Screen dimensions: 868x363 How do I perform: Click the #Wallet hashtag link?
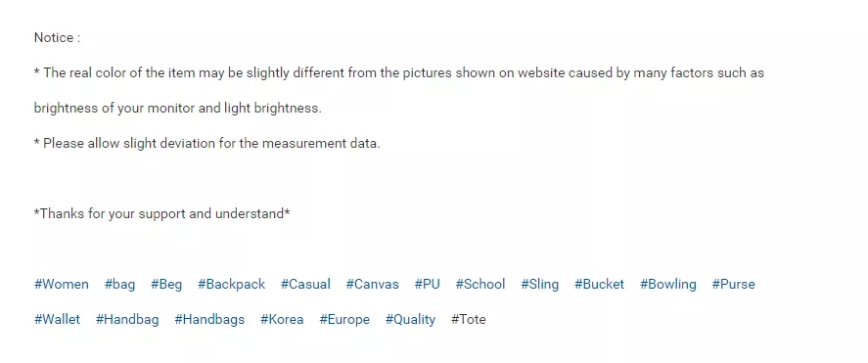tap(57, 319)
